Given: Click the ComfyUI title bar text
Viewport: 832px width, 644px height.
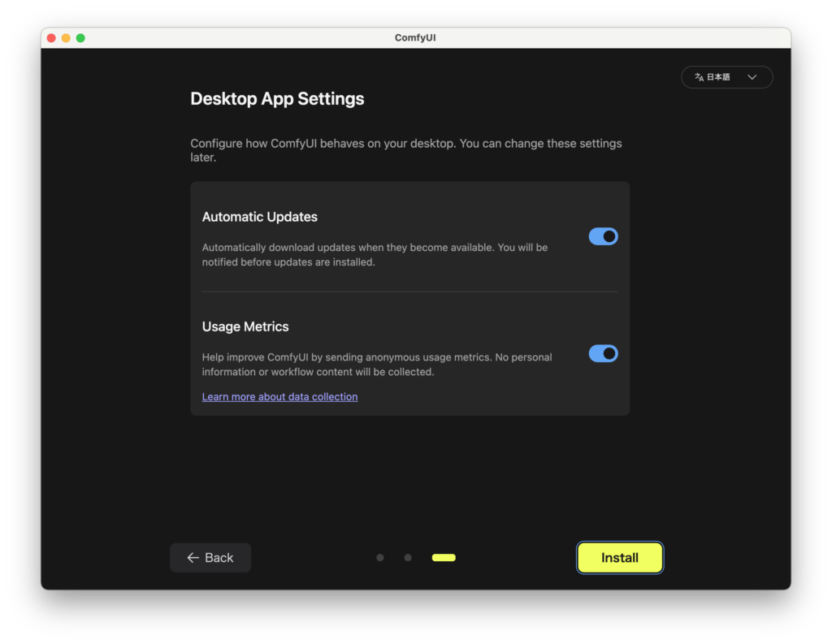Looking at the screenshot, I should click(x=415, y=38).
